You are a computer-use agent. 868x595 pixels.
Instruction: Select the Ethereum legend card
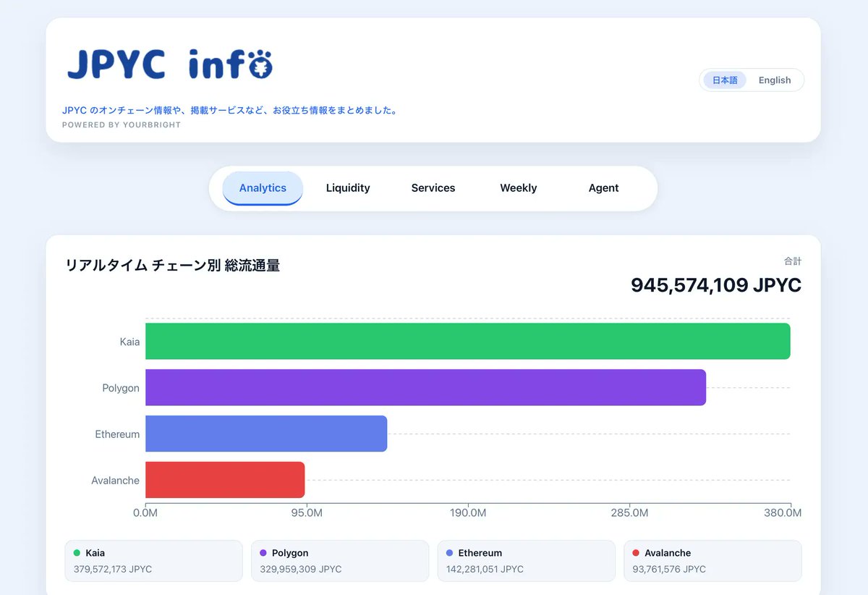point(527,561)
